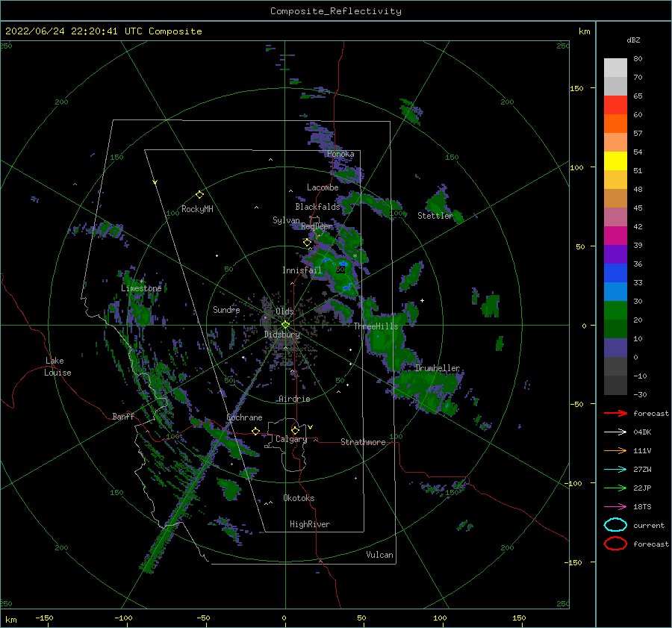Click the Sylvan label on map
Viewport: 672px width, 628px height.
(x=286, y=220)
